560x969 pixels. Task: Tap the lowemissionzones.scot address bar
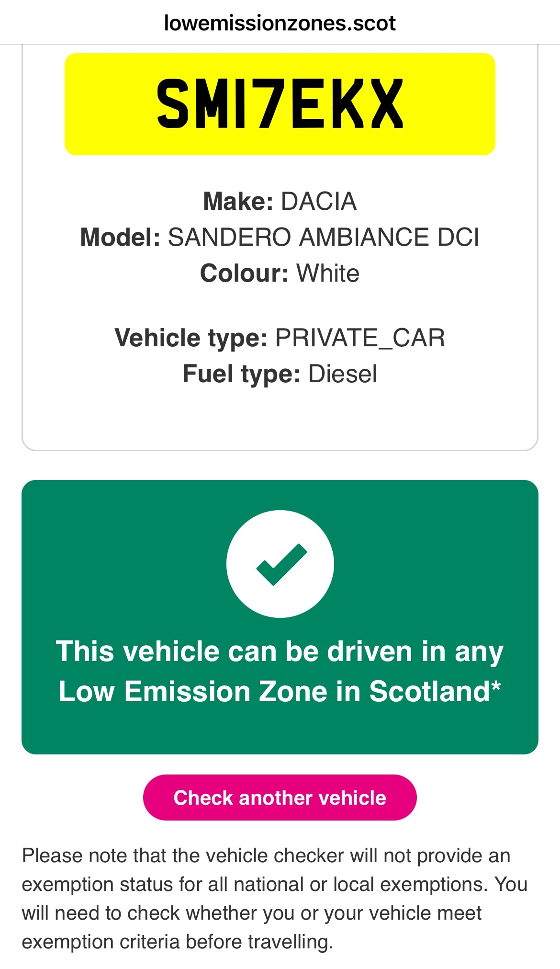280,23
